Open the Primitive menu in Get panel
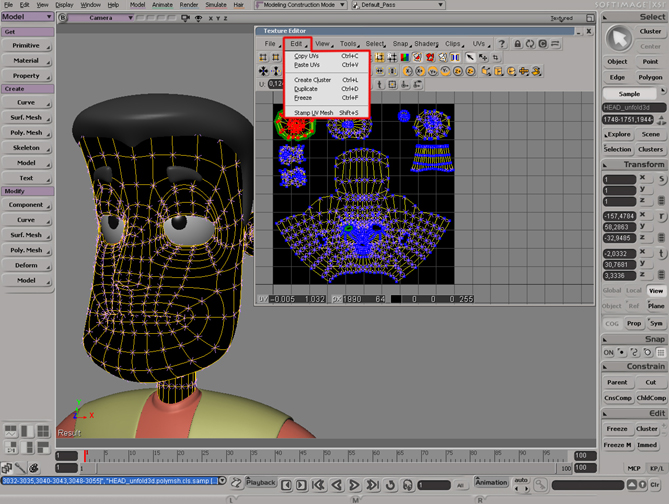 click(x=27, y=45)
